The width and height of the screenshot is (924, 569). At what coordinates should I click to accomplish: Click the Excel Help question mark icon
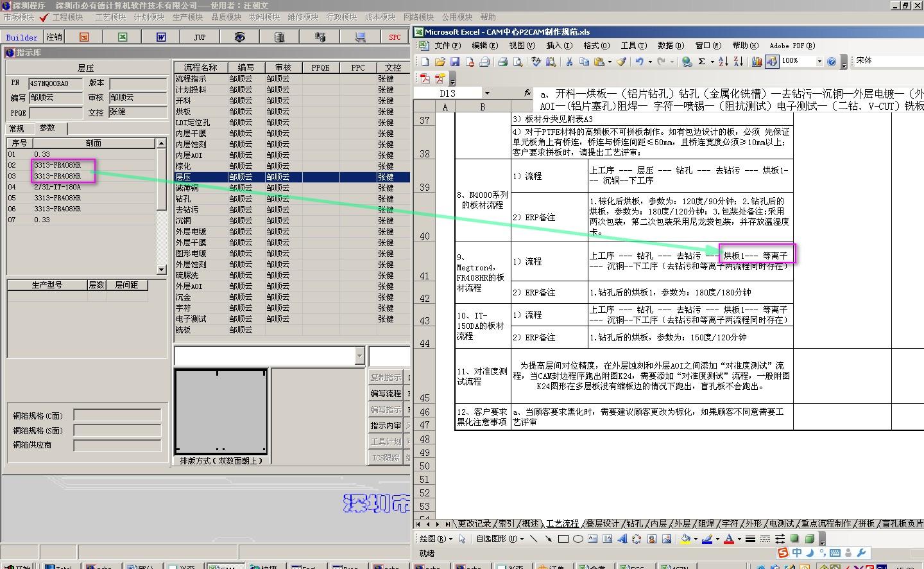click(832, 62)
